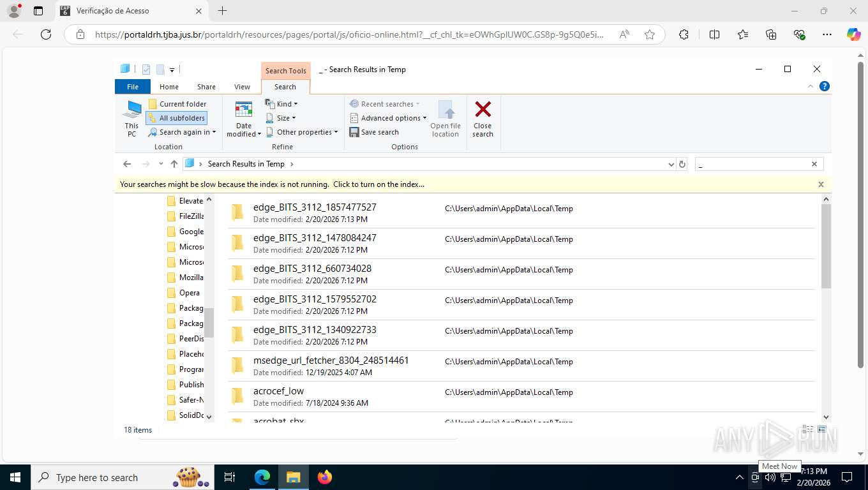
Task: Select Opera folder in navigation tree
Action: [x=183, y=293]
